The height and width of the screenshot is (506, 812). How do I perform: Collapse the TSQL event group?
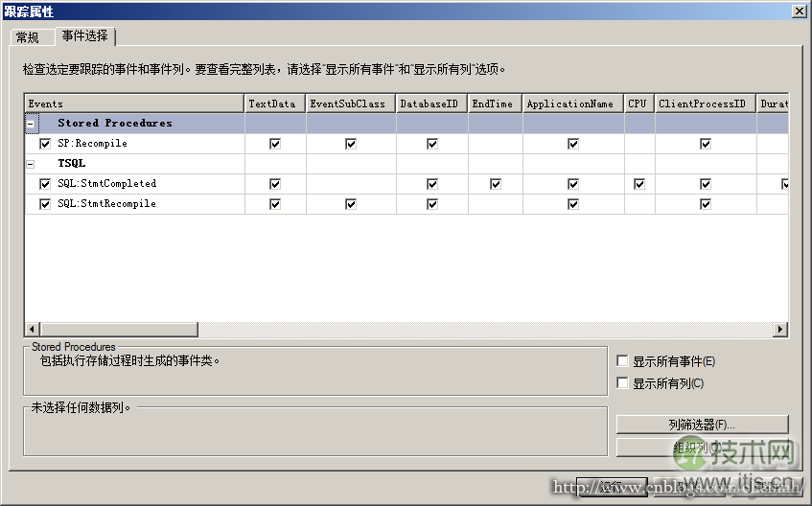(31, 164)
